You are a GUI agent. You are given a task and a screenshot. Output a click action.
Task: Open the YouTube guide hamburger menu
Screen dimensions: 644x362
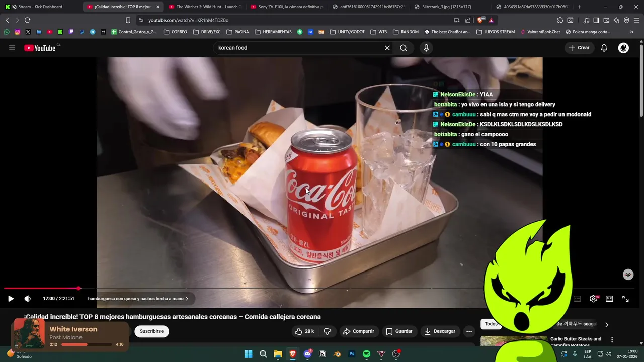point(12,48)
